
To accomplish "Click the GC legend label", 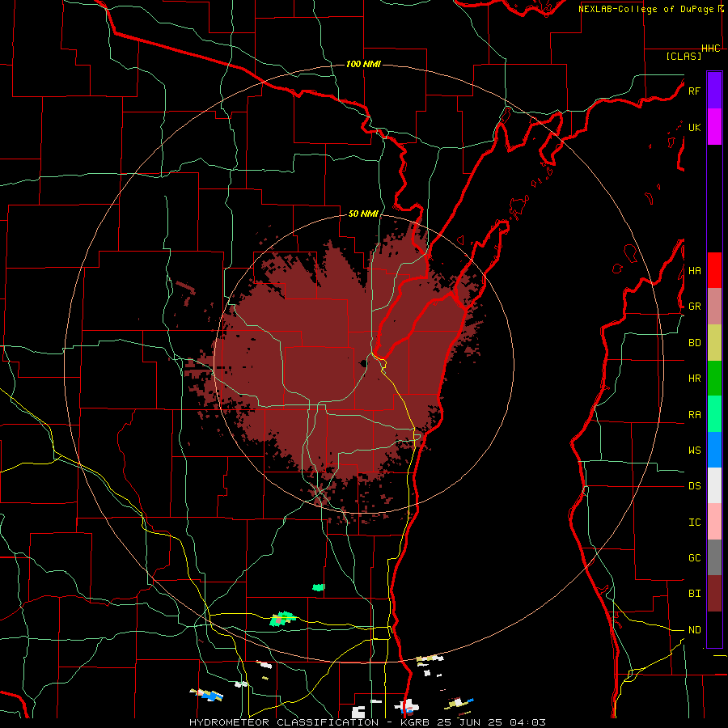I will click(x=694, y=557).
